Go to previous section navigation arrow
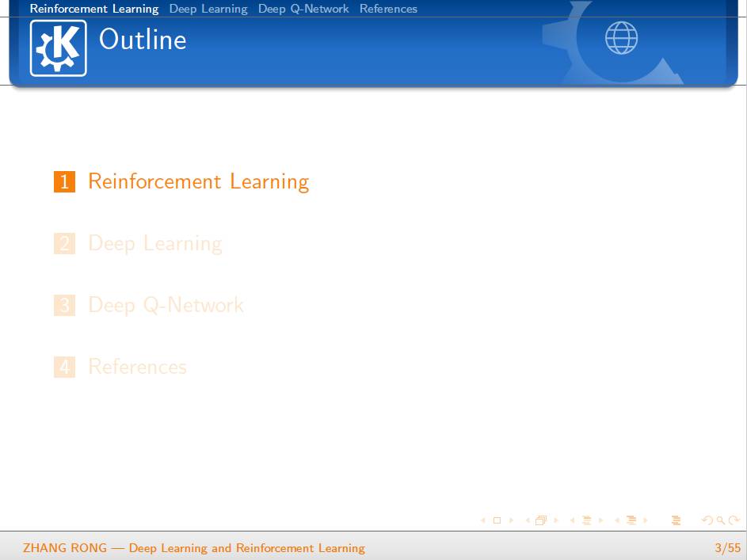The height and width of the screenshot is (560, 747). coord(617,520)
